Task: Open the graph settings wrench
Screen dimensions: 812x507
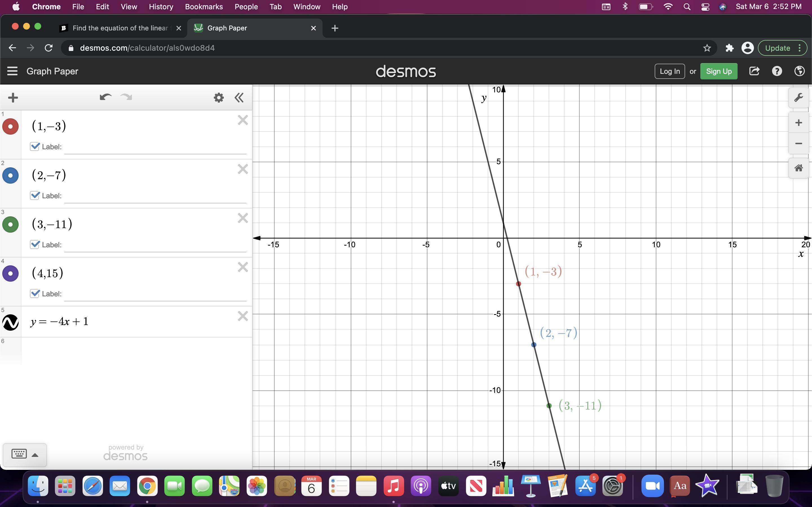Action: [x=798, y=97]
